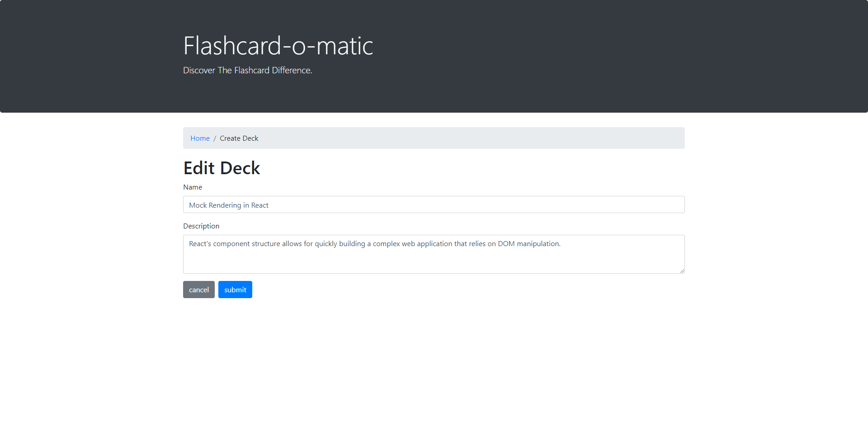Click the tagline 'Discover The Flashcard Difference.'
The image size is (868, 423).
247,70
